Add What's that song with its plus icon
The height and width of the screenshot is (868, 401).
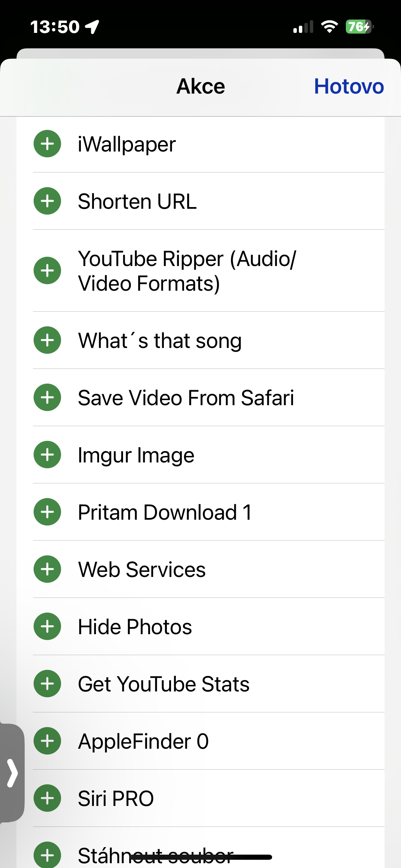pos(47,340)
